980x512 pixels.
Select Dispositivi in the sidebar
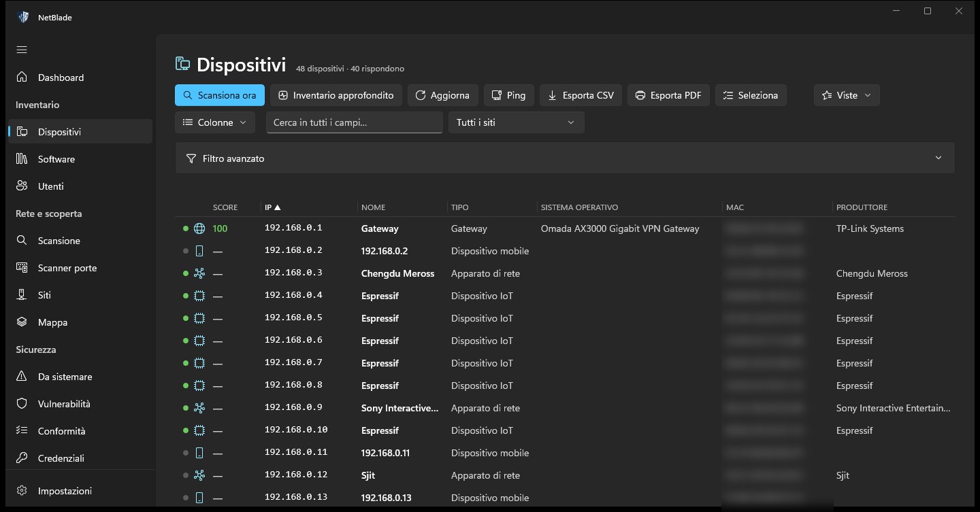pyautogui.click(x=79, y=132)
